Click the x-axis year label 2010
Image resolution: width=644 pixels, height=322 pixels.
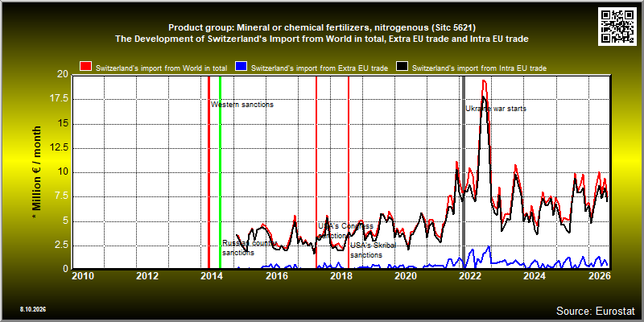tap(83, 275)
